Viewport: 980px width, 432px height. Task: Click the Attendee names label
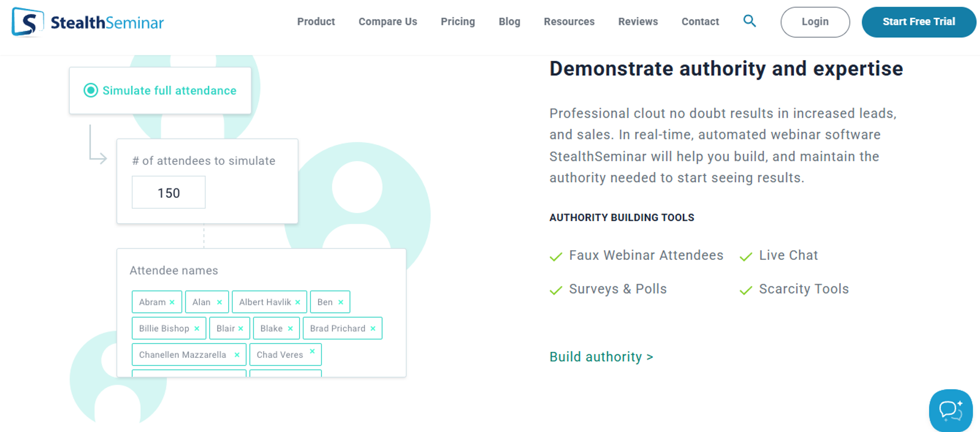[x=174, y=271]
